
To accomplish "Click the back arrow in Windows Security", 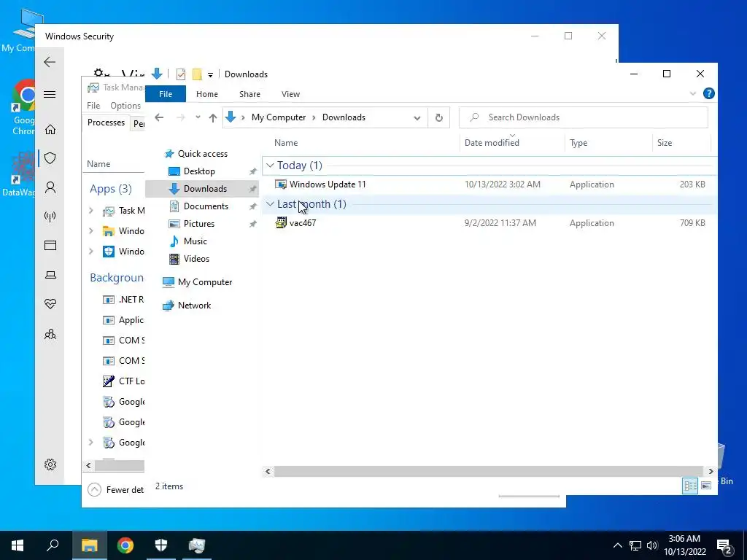I will [50, 62].
